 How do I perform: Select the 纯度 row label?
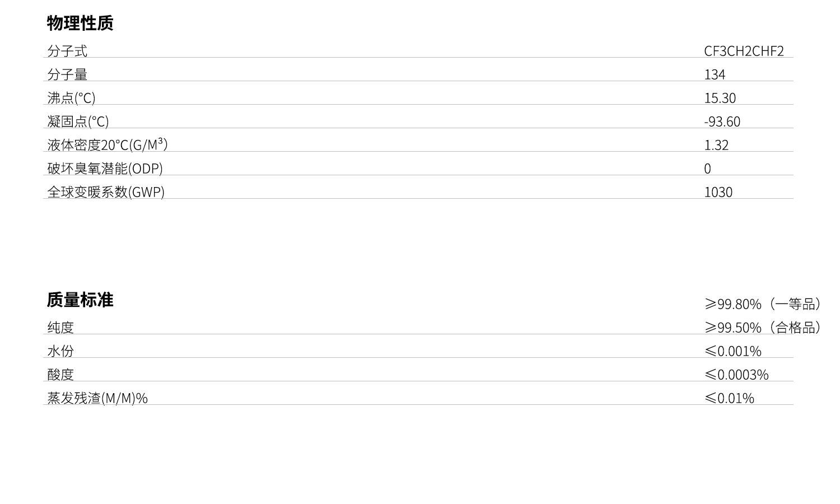(x=60, y=328)
